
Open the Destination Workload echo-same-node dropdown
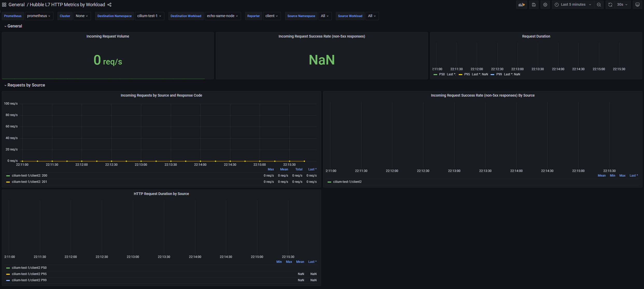tap(222, 16)
